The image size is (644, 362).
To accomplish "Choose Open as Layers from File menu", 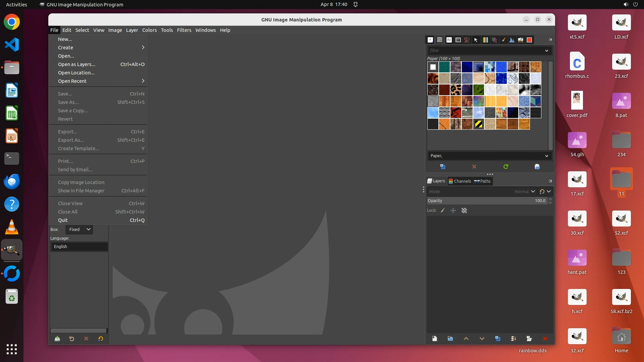I will [x=77, y=64].
